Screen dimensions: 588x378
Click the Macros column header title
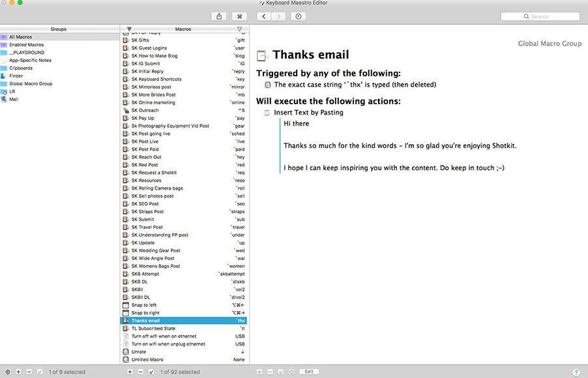pyautogui.click(x=183, y=29)
